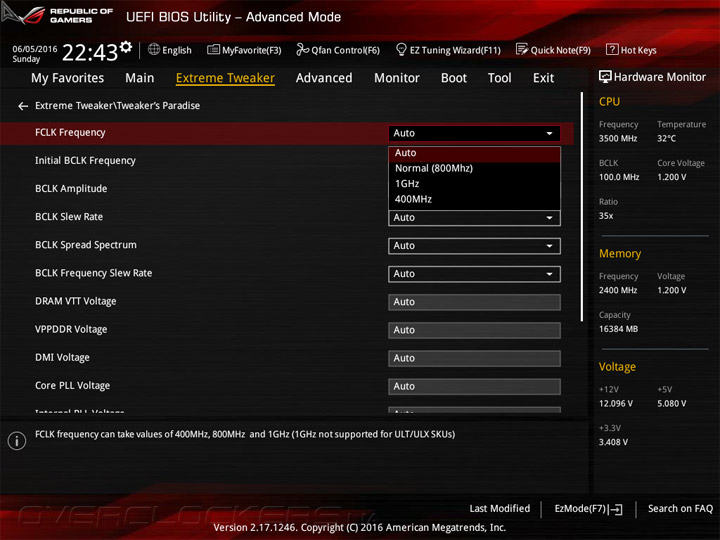This screenshot has height=540, width=720.
Task: Open the BCLK Slew Rate dropdown
Action: pyautogui.click(x=474, y=218)
